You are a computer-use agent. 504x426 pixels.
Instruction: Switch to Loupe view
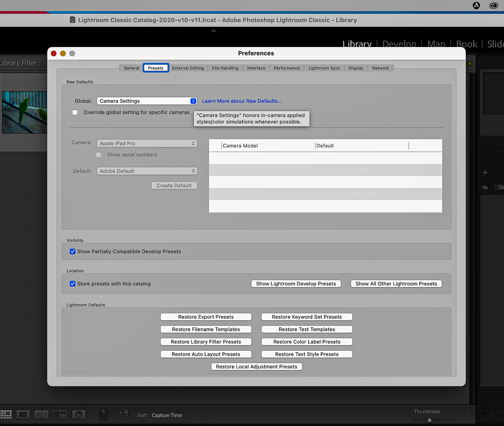pyautogui.click(x=23, y=415)
